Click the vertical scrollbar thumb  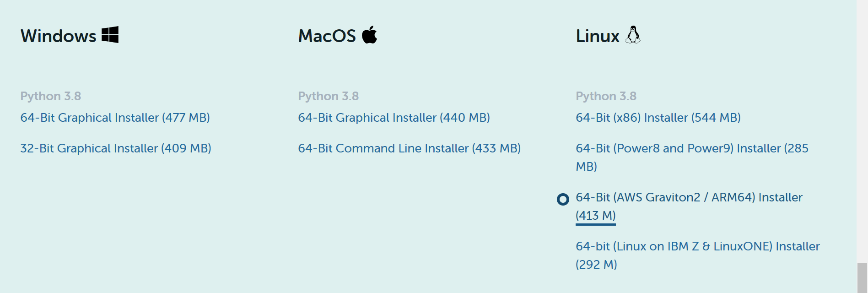pyautogui.click(x=862, y=277)
